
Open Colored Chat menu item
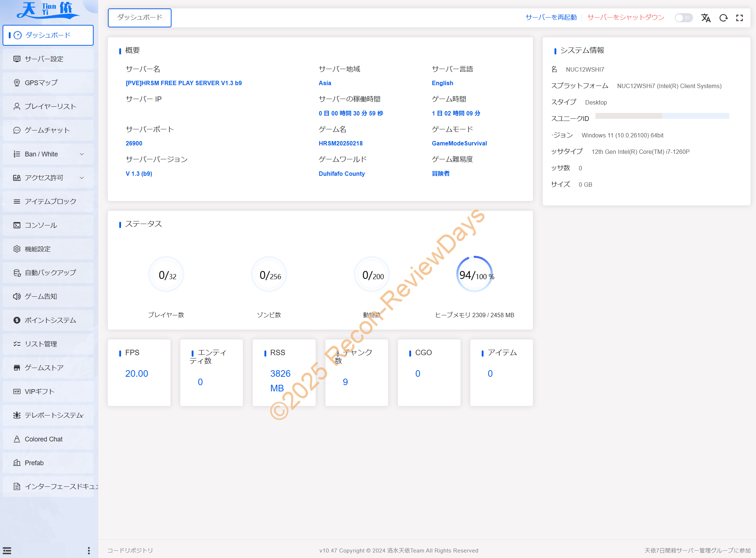(48, 439)
